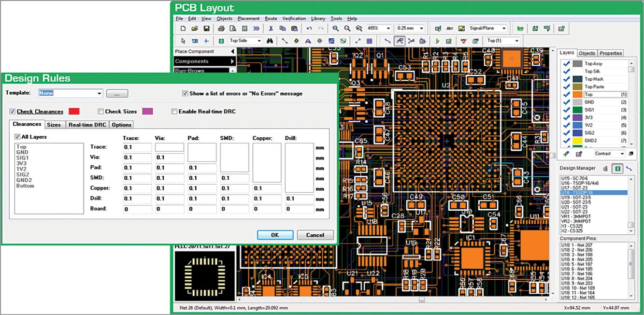Select the arrow pointer tool
644x315 pixels.
click(x=183, y=41)
